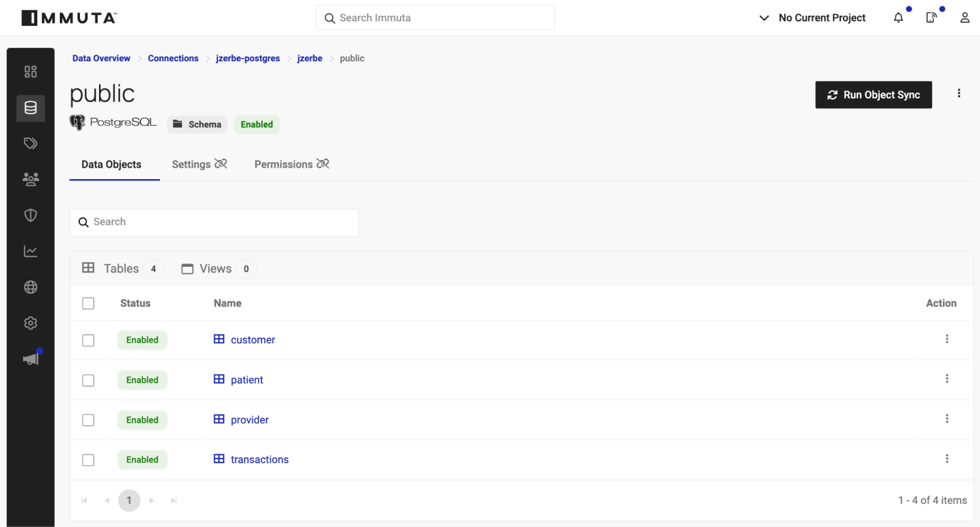
Task: Open the transactions table link
Action: (x=260, y=459)
